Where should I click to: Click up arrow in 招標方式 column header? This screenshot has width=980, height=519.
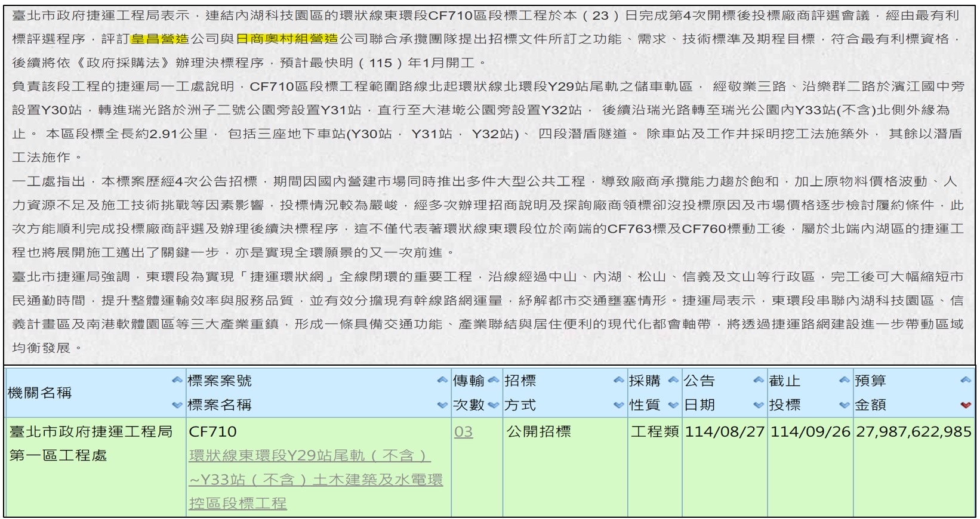[x=618, y=380]
